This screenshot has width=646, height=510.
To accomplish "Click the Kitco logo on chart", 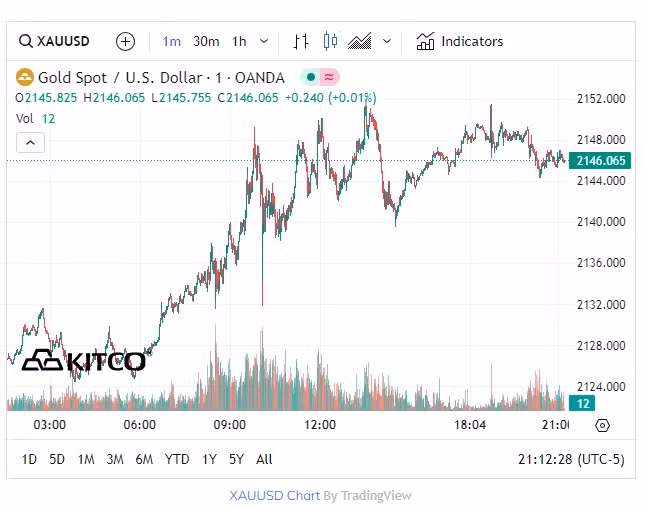I will coord(84,361).
